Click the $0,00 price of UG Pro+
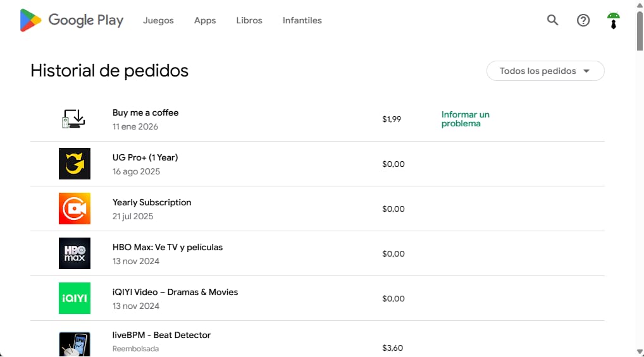This screenshot has width=644, height=357. point(393,164)
